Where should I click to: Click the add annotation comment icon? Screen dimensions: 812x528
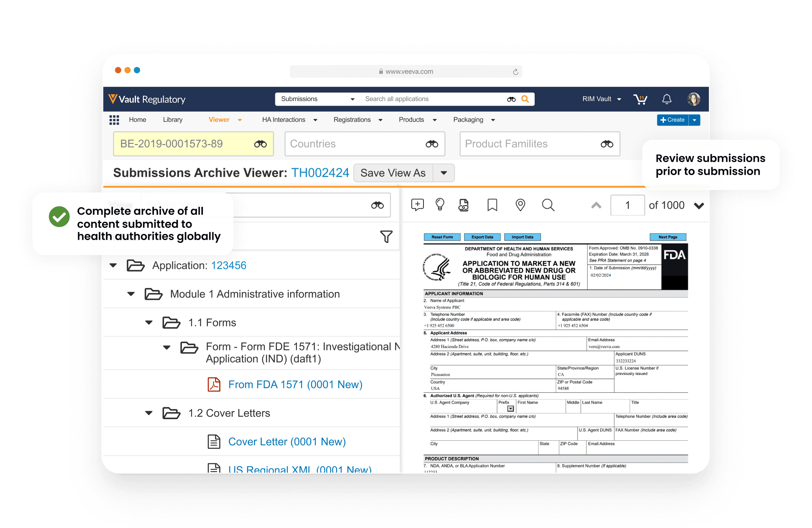[x=417, y=205]
